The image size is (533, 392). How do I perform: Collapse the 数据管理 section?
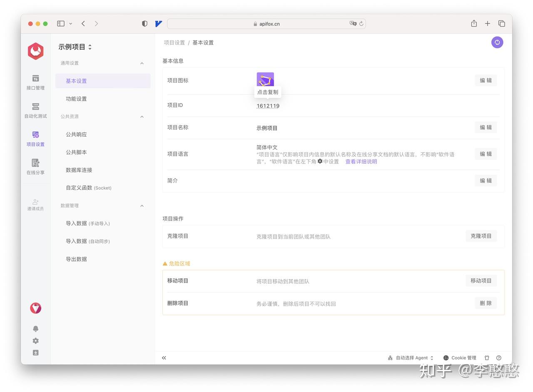point(142,205)
